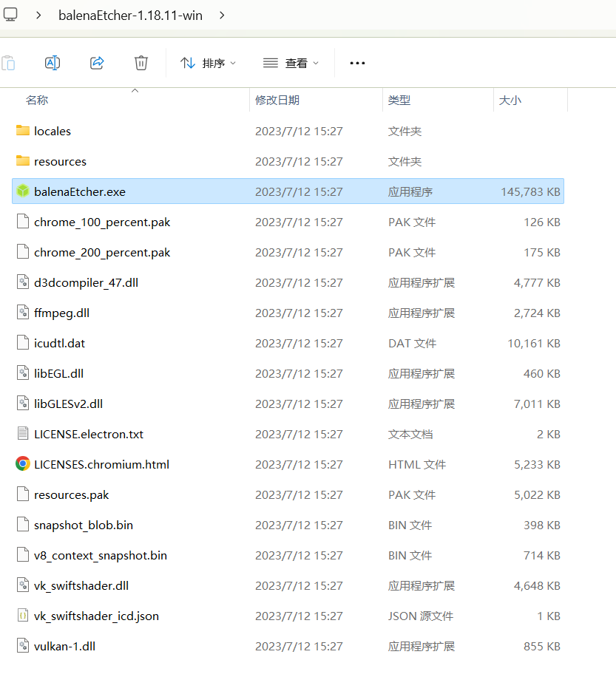Click the Paste clipboard icon

(x=8, y=63)
